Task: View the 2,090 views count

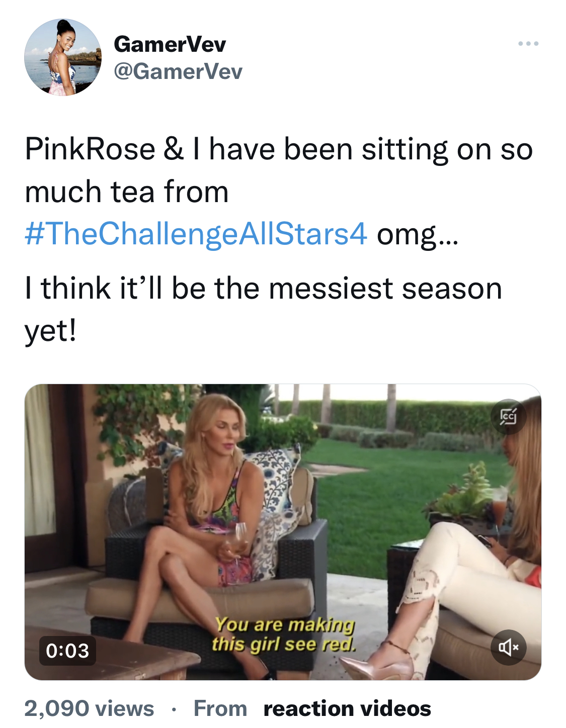Action: point(89,708)
